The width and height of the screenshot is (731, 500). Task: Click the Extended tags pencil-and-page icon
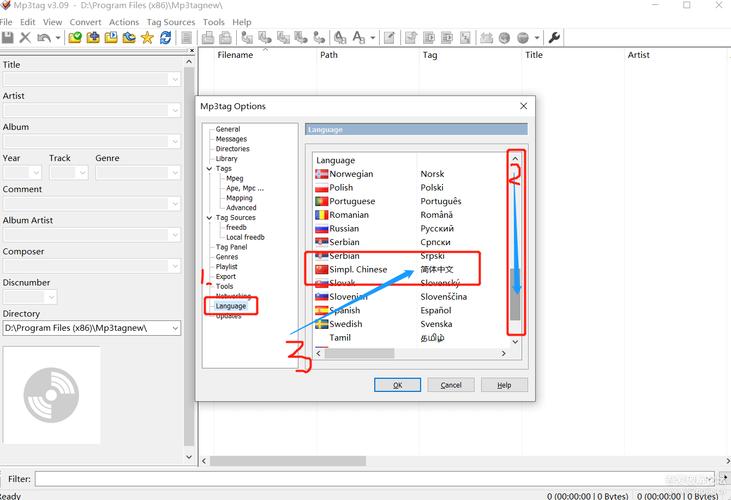[389, 38]
